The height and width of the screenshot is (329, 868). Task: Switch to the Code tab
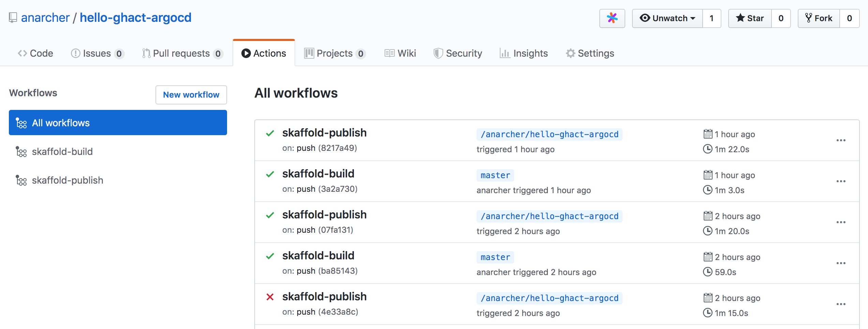click(35, 53)
